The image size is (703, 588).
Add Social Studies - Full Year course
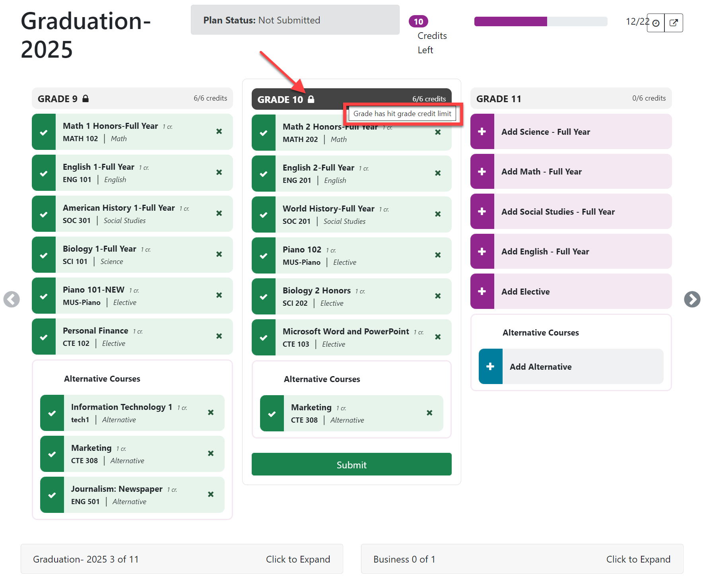571,212
